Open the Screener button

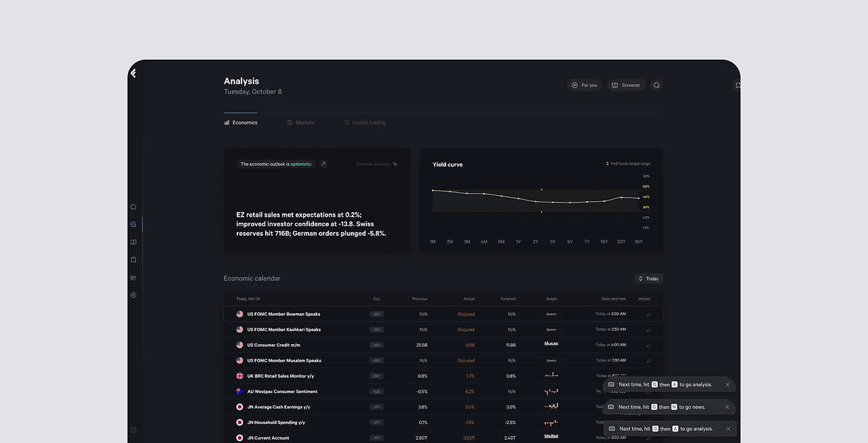pos(626,85)
